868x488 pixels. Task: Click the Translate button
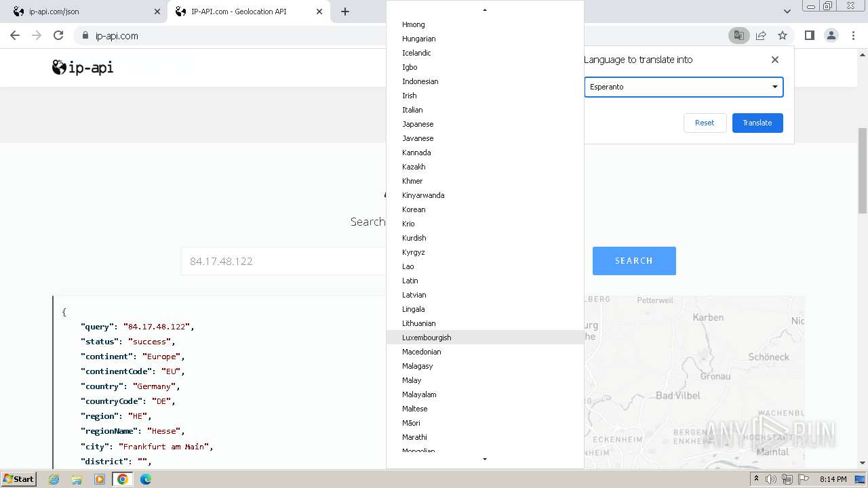pos(757,123)
